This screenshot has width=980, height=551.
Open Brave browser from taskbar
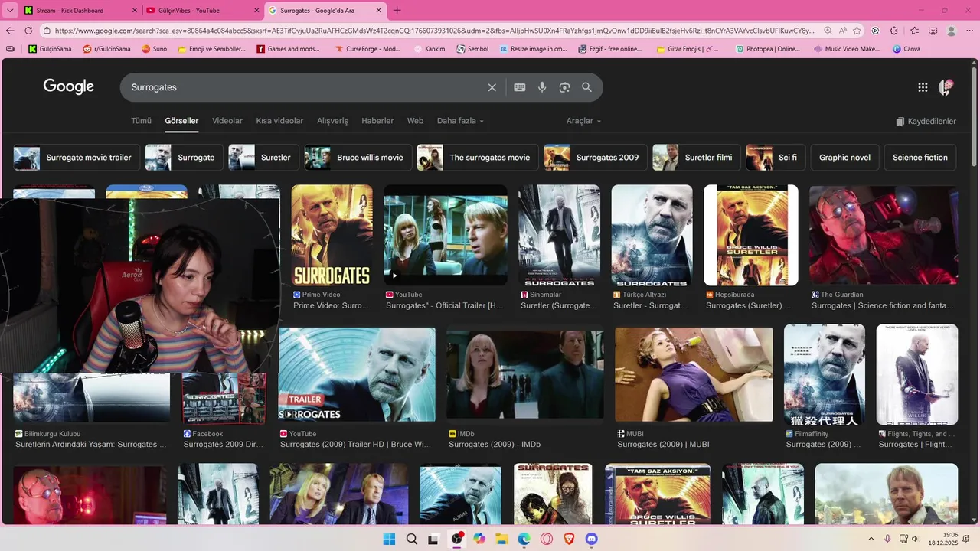569,539
